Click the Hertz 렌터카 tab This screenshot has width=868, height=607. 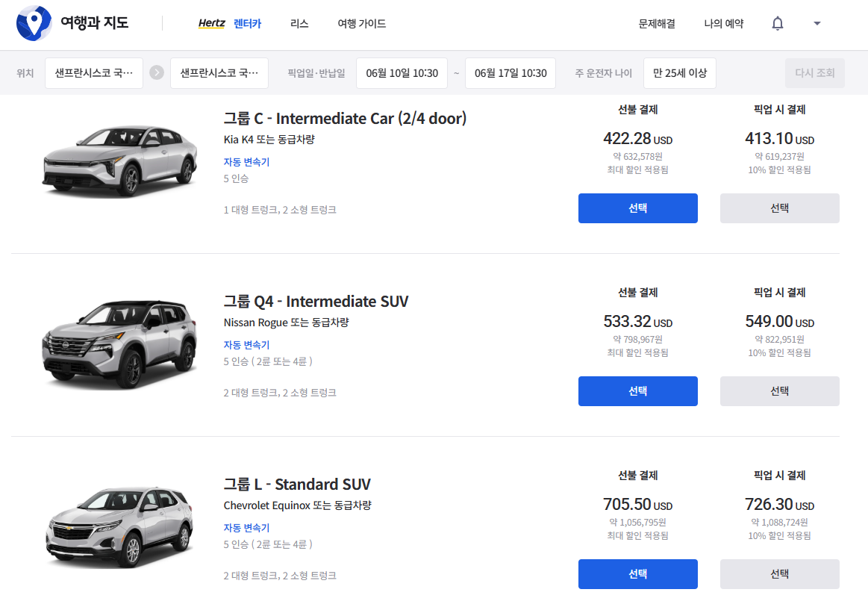pyautogui.click(x=230, y=24)
